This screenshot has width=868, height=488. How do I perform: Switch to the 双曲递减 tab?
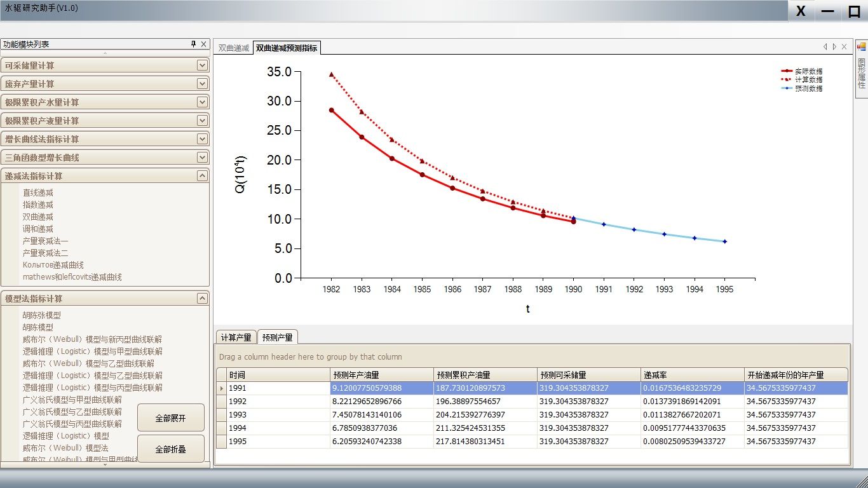tap(234, 48)
